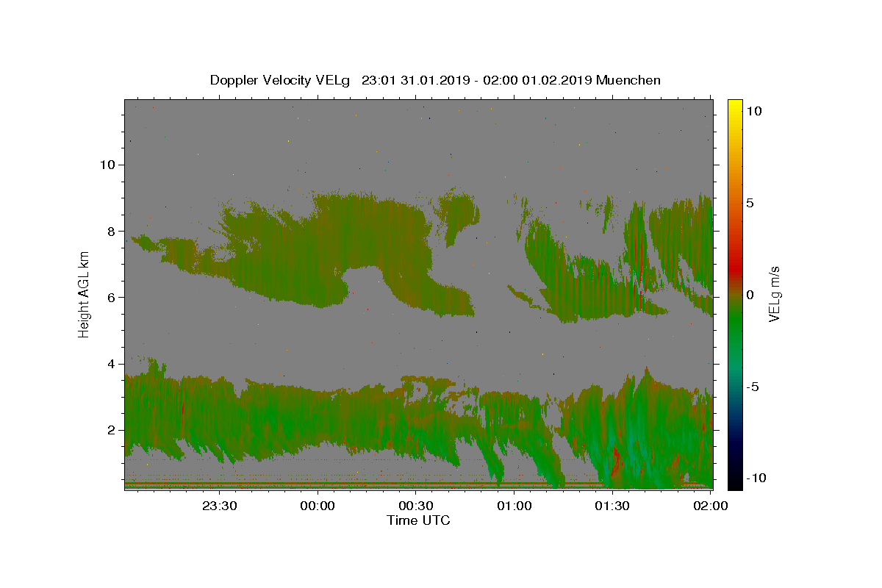The image size is (882, 588).
Task: Click the height tick label '6'
Action: [x=112, y=297]
